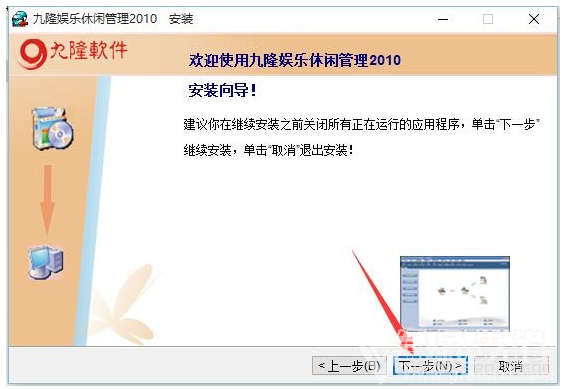Click the disabled maximize window button
This screenshot has height=389, width=565.
coord(488,19)
